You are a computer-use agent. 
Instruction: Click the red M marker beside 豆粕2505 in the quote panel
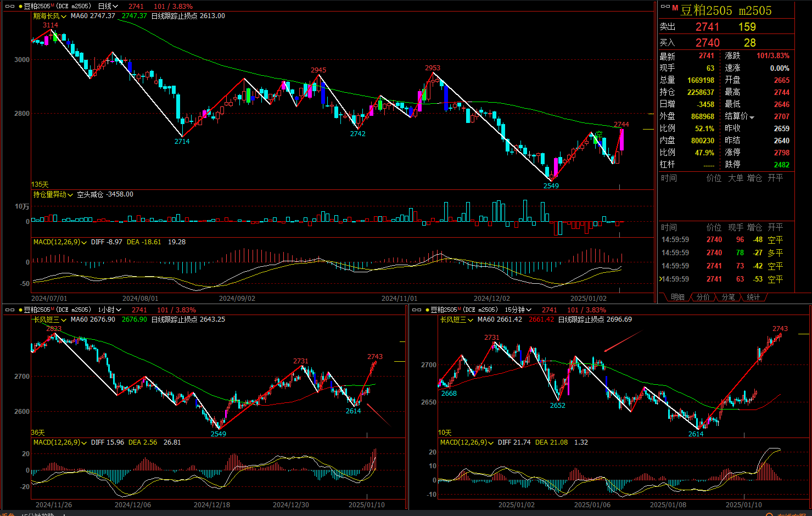pos(675,8)
